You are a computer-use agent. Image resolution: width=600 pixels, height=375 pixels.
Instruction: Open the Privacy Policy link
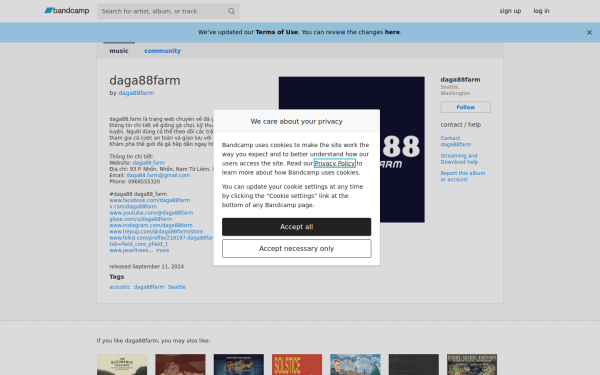(334, 163)
